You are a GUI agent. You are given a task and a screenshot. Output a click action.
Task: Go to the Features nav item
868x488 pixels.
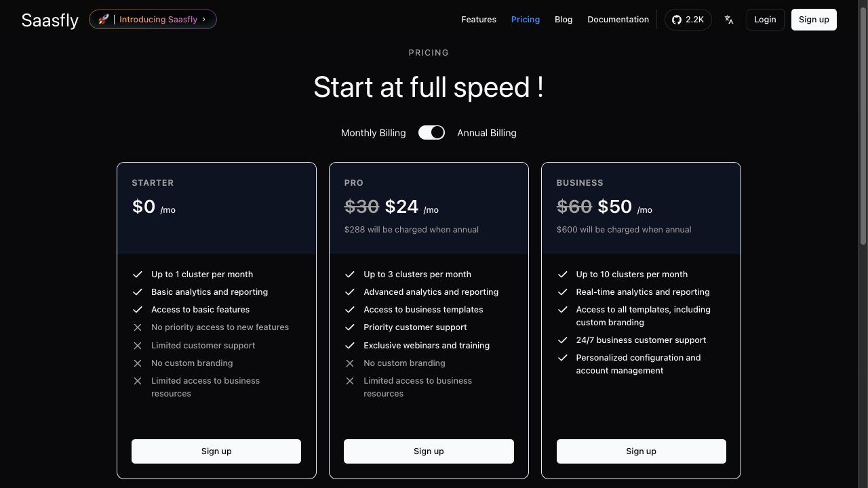(479, 20)
